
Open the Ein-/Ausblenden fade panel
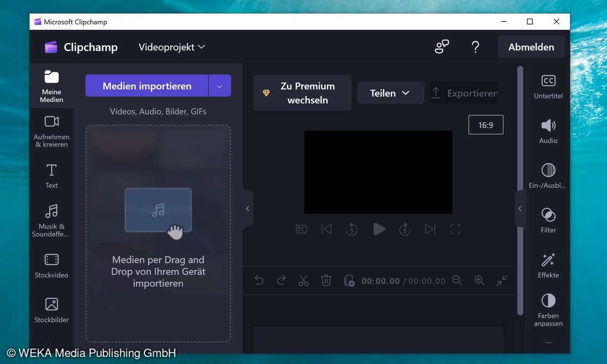[x=548, y=176]
